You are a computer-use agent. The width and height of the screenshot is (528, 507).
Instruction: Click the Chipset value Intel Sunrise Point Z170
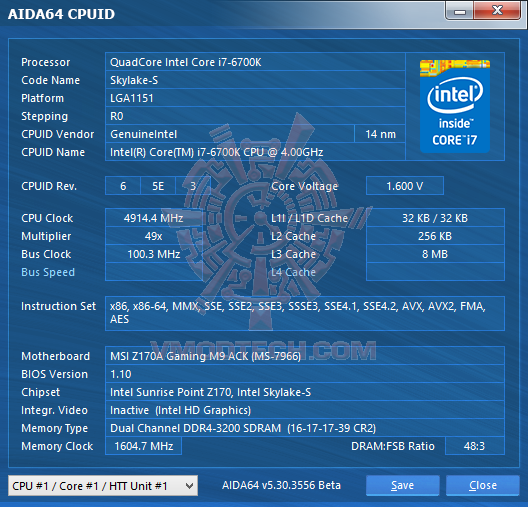pyautogui.click(x=305, y=392)
